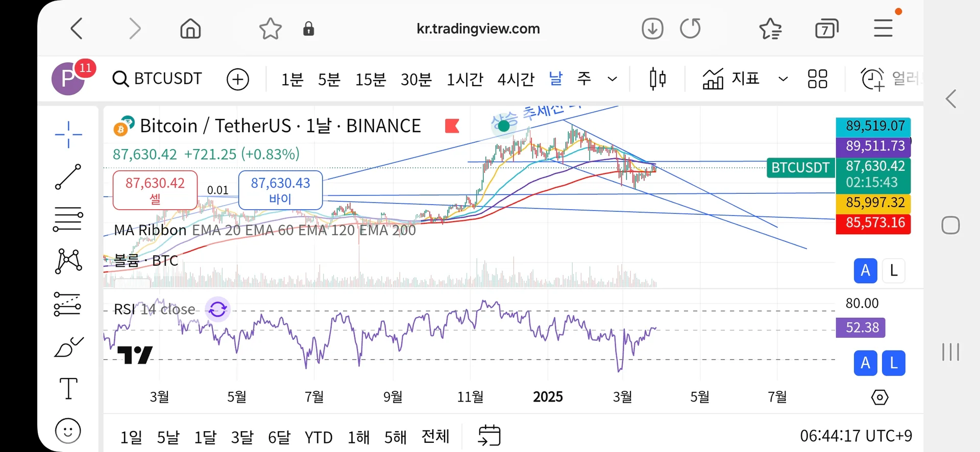Expand the indicator templates chevron
Image resolution: width=980 pixels, height=452 pixels.
coord(783,79)
